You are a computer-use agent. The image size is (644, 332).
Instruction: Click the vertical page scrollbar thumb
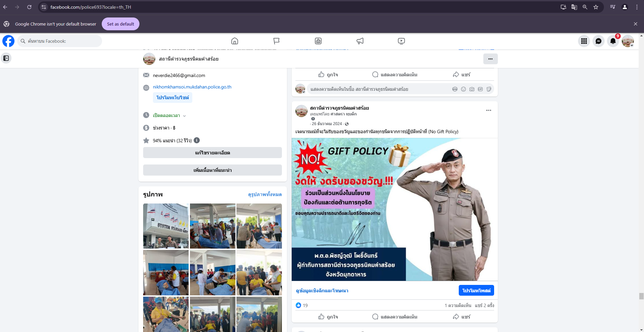coord(641,296)
